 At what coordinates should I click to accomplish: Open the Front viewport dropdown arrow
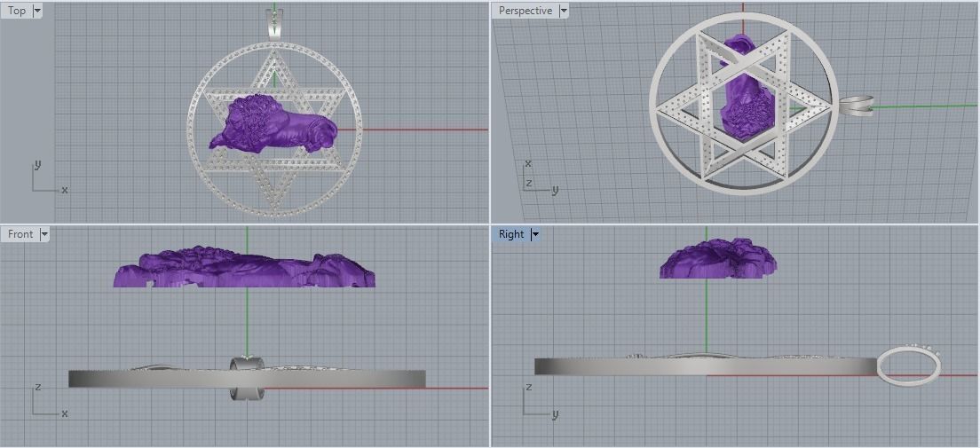43,234
